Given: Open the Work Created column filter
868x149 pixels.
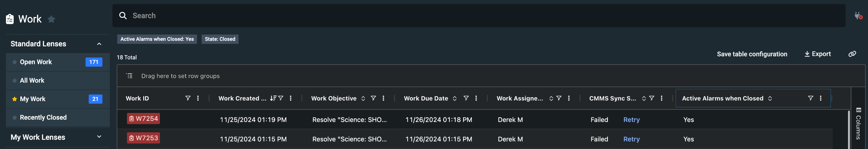Looking at the screenshot, I should (x=281, y=98).
